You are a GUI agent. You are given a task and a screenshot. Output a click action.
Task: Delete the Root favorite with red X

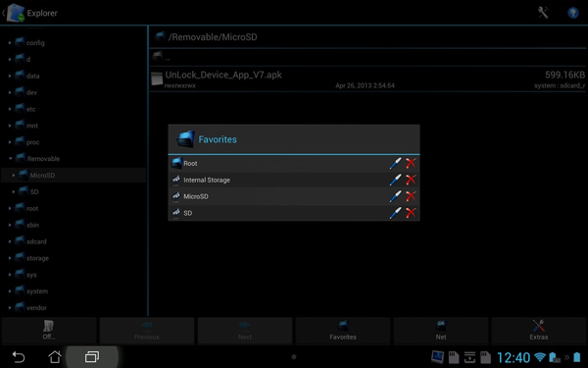[x=411, y=163]
